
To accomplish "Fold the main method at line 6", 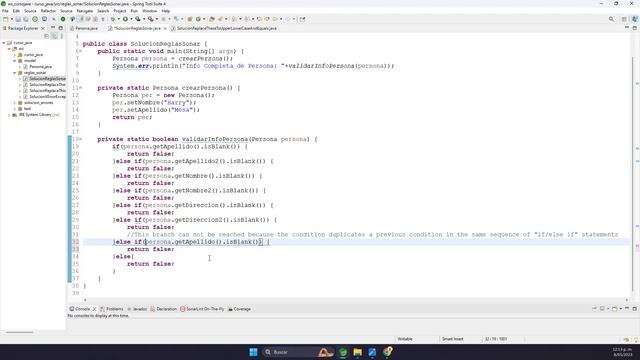I will click(80, 51).
